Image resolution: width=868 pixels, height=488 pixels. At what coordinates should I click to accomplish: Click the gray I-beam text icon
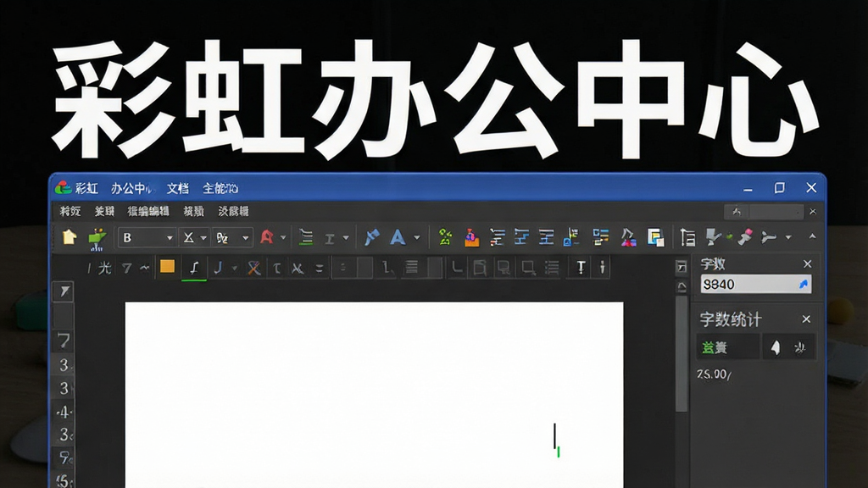click(x=330, y=238)
